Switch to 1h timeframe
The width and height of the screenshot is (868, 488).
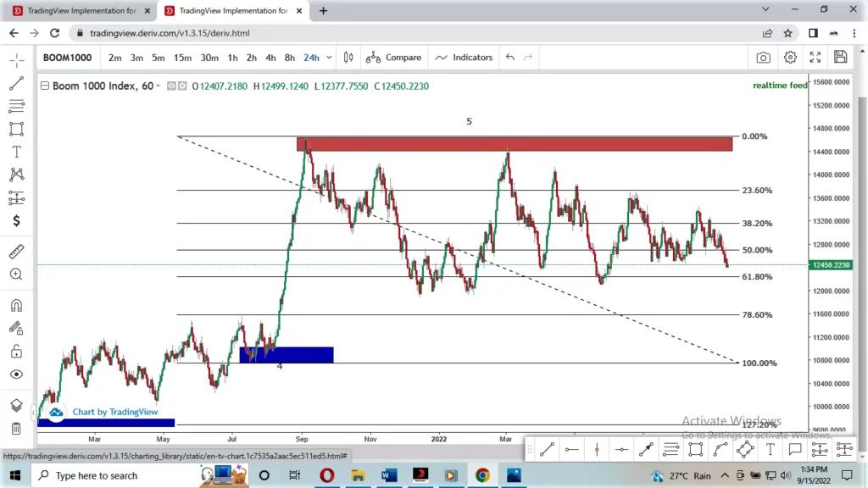tap(232, 58)
